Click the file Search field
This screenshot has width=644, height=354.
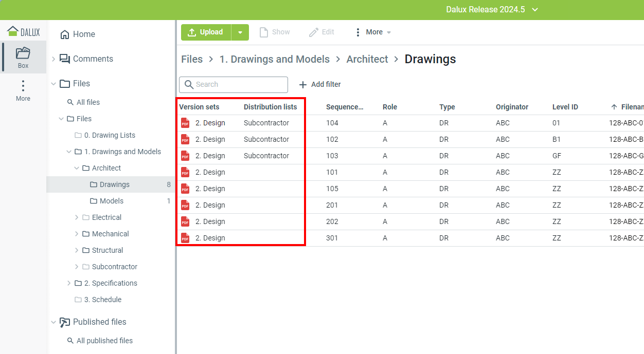pyautogui.click(x=234, y=85)
